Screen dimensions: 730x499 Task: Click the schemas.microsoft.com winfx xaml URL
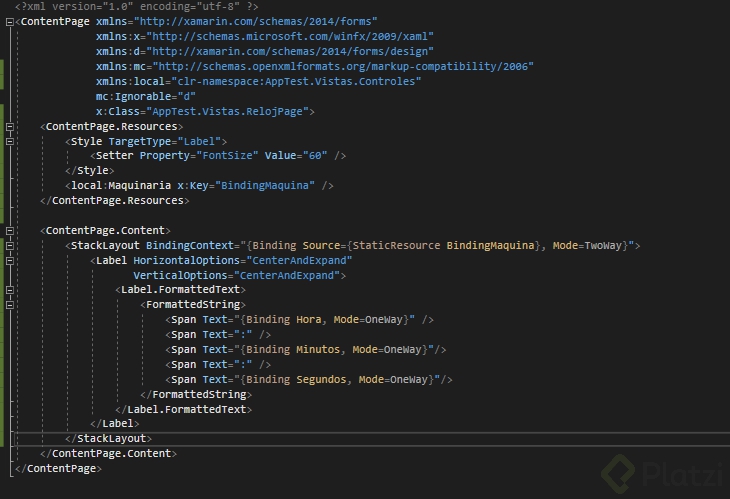pyautogui.click(x=290, y=36)
